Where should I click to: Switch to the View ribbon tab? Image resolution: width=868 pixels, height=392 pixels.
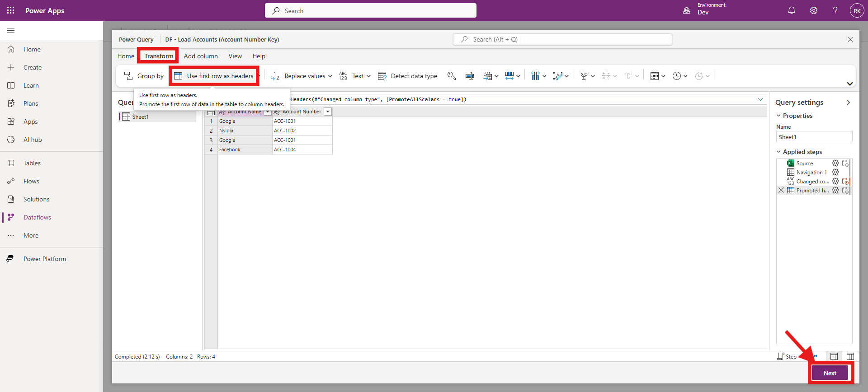[235, 56]
